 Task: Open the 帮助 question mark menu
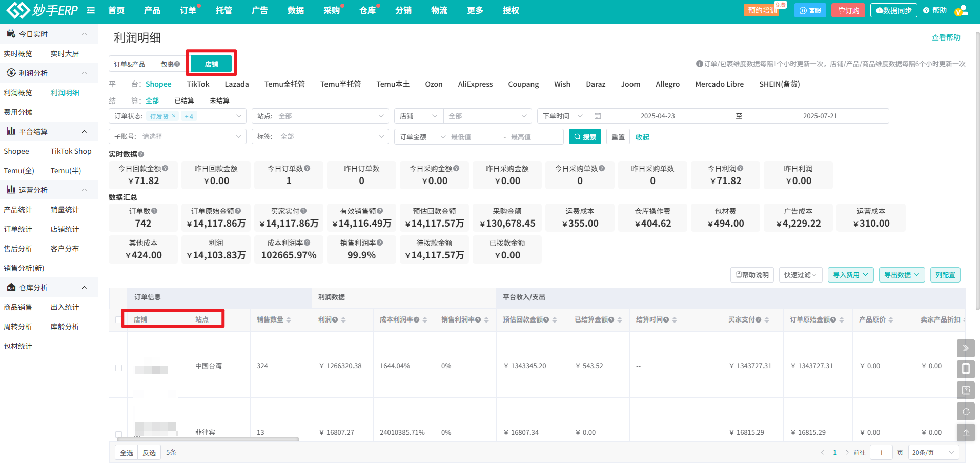935,10
